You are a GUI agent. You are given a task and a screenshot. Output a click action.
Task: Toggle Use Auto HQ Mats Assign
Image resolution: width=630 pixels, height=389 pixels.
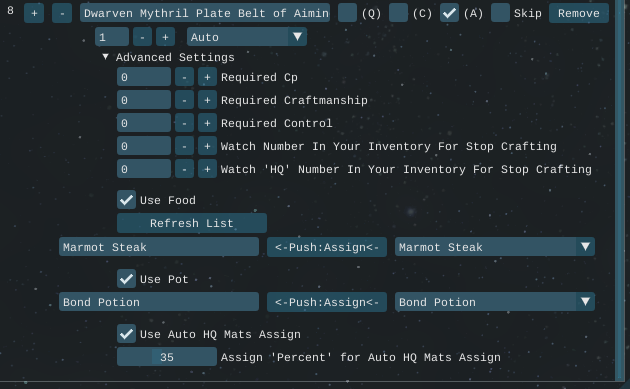point(127,334)
